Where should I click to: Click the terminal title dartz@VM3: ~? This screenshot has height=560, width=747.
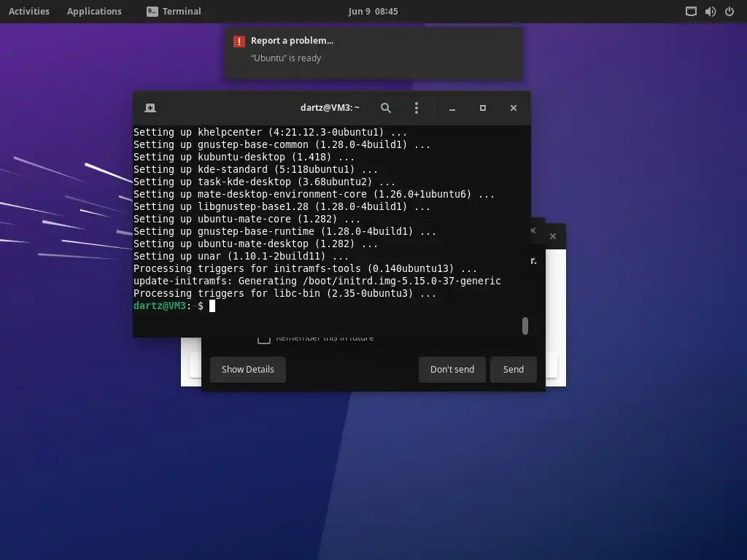pyautogui.click(x=330, y=108)
